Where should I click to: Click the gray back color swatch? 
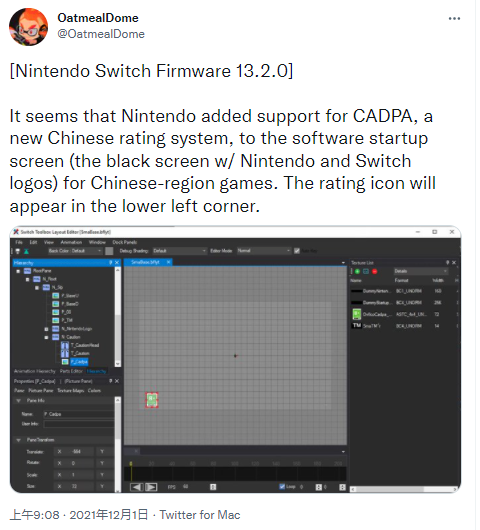[109, 251]
